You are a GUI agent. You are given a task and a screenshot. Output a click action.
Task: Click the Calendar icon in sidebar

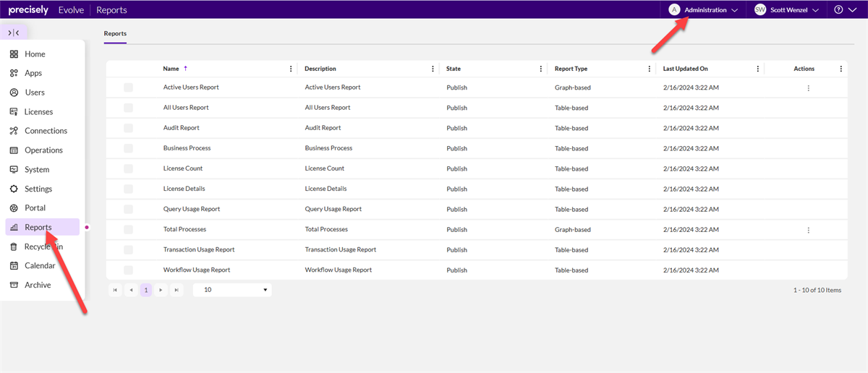pos(14,266)
